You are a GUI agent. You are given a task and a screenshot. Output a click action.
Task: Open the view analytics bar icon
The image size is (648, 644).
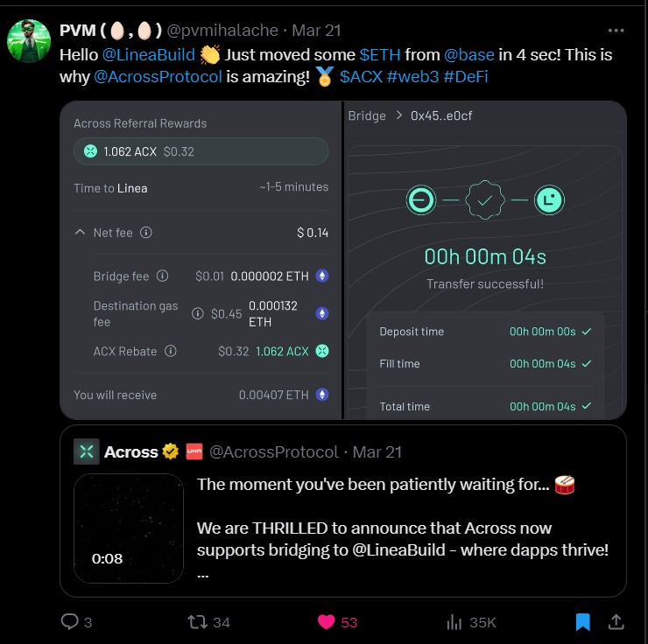tap(454, 622)
